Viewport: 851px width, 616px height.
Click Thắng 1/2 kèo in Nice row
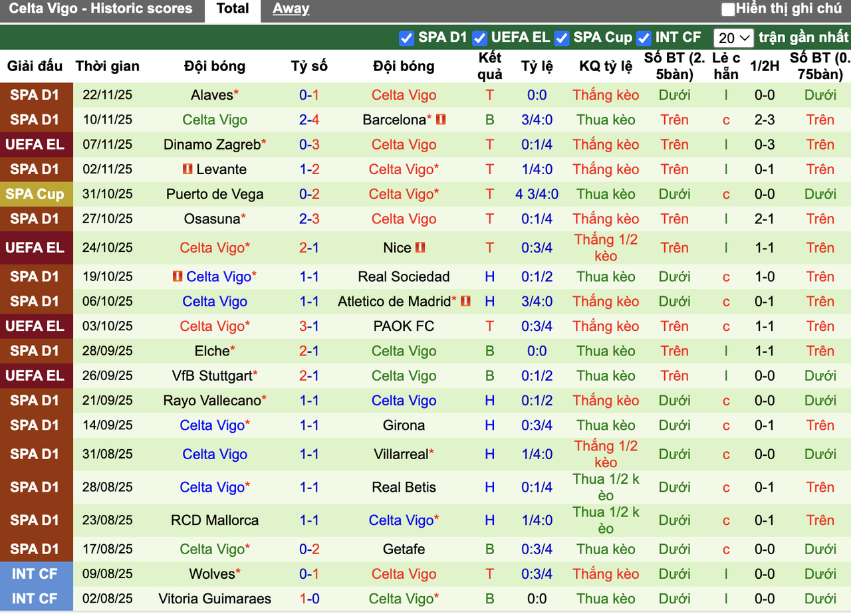point(606,248)
